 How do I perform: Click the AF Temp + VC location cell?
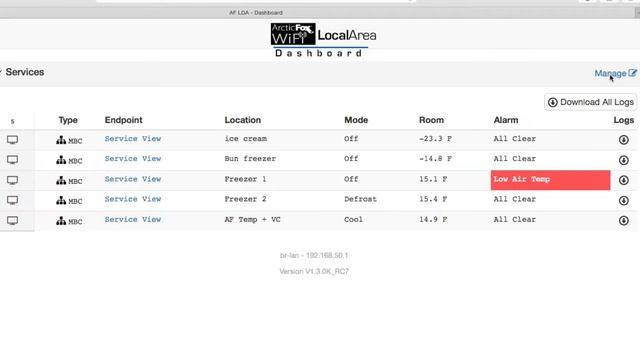pyautogui.click(x=252, y=220)
